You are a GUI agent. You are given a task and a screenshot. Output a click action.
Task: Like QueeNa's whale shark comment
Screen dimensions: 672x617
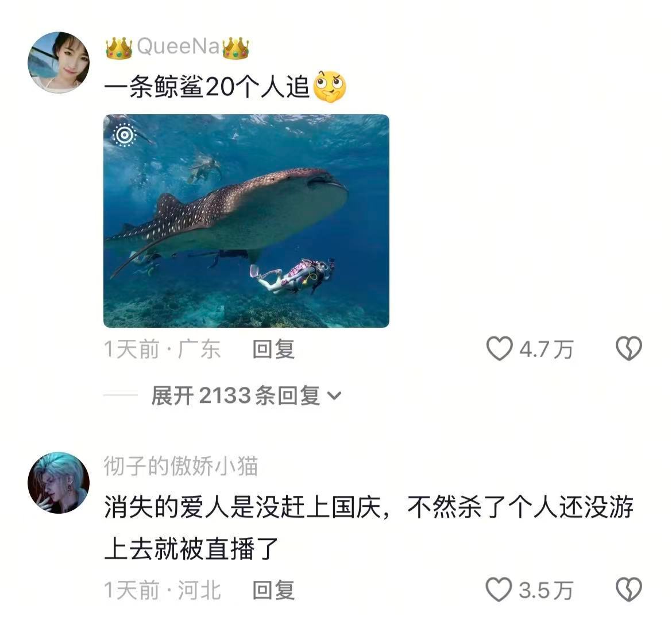[499, 348]
